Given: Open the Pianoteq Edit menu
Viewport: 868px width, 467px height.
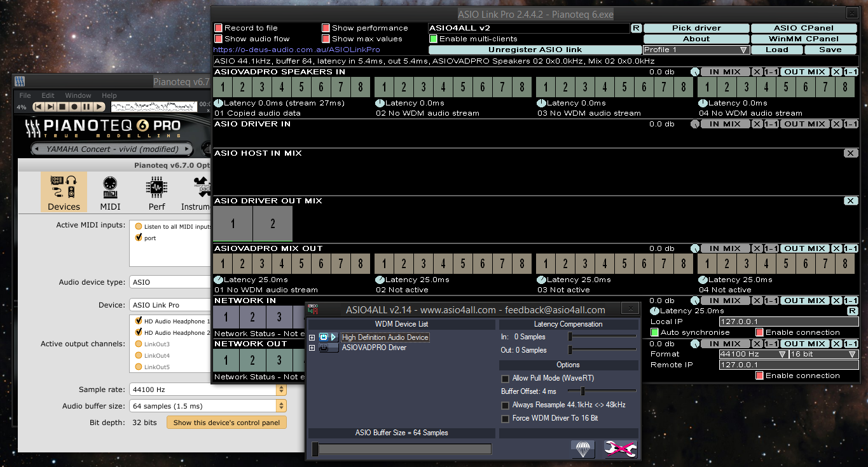Looking at the screenshot, I should point(48,95).
